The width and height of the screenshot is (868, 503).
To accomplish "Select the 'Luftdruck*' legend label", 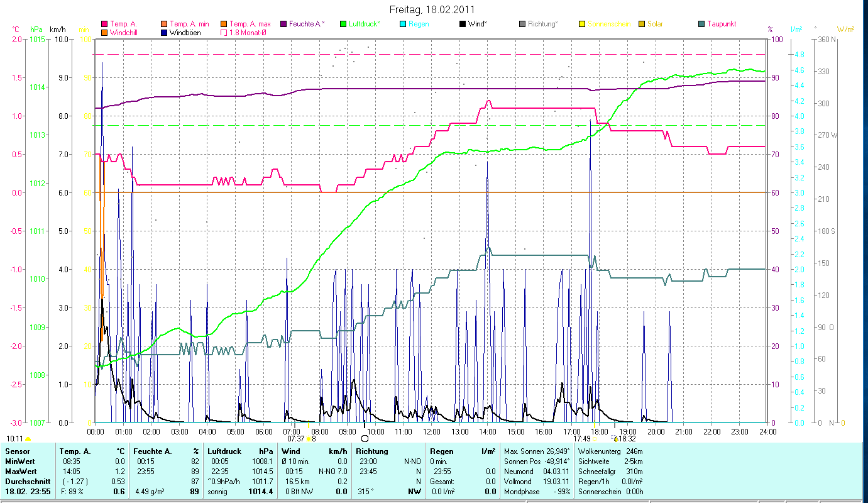I will point(363,24).
